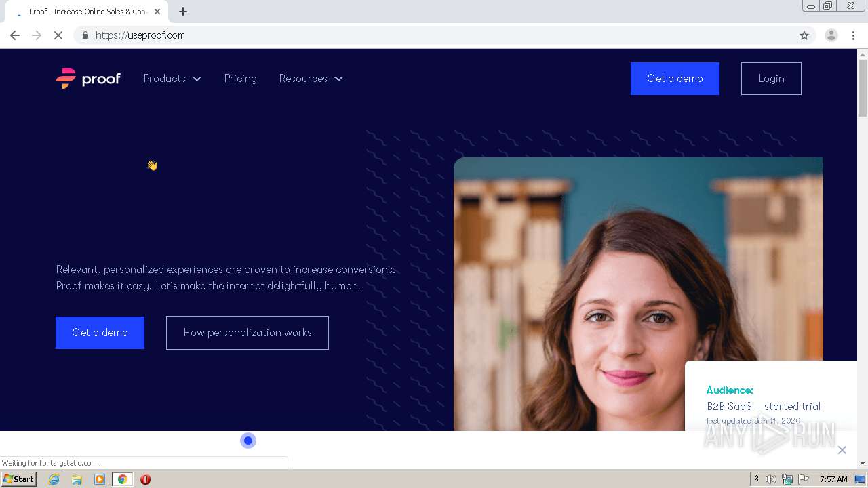Open the Windows Start menu
The height and width of the screenshot is (488, 868).
18,479
